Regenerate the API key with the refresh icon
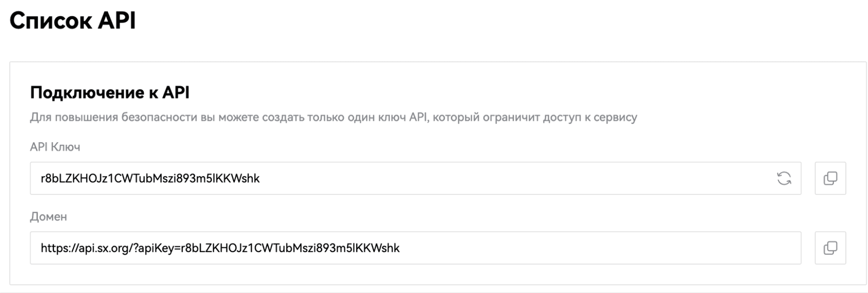Viewport: 868px width, 293px height. 784,178
